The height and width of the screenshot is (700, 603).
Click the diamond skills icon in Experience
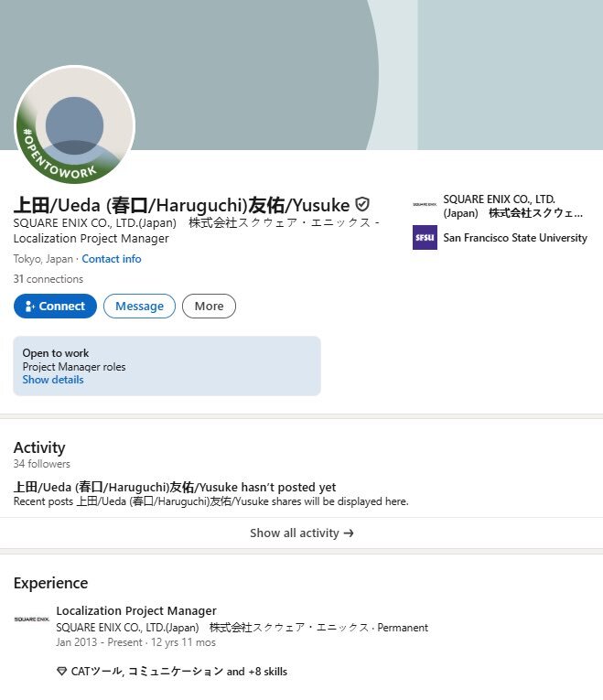click(61, 672)
